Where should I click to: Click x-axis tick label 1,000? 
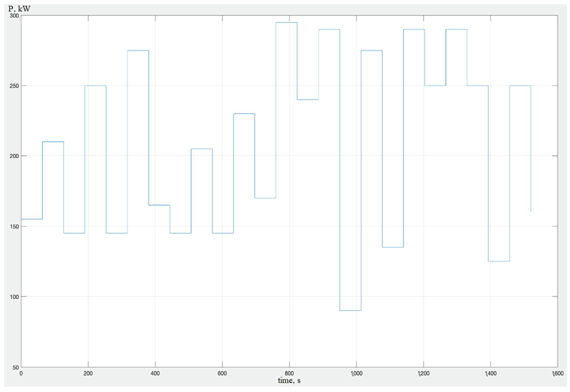click(356, 374)
